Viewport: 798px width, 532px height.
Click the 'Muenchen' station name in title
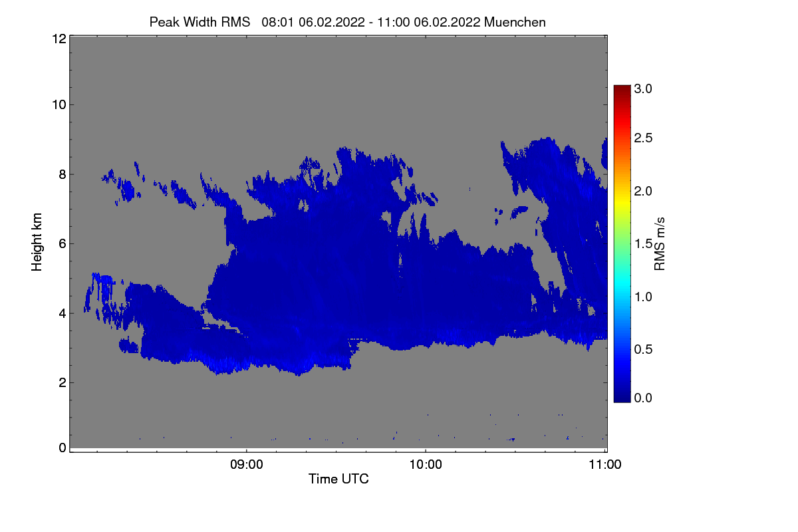point(515,22)
